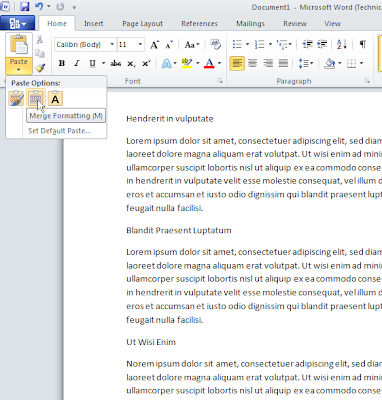The height and width of the screenshot is (400, 382).
Task: Click the Format Painter brush icon
Action: point(40,68)
